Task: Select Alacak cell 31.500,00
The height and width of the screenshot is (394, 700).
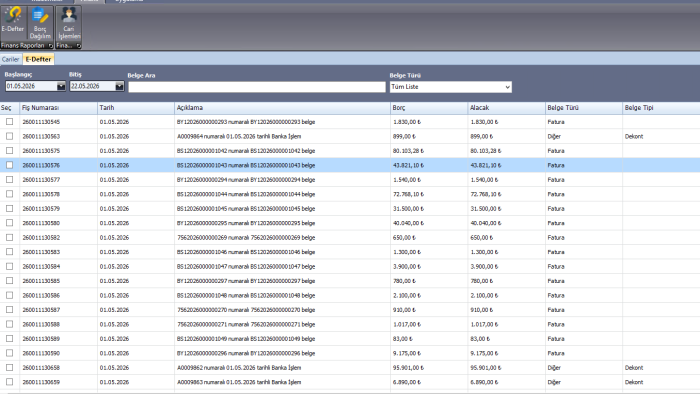Action: (x=507, y=208)
